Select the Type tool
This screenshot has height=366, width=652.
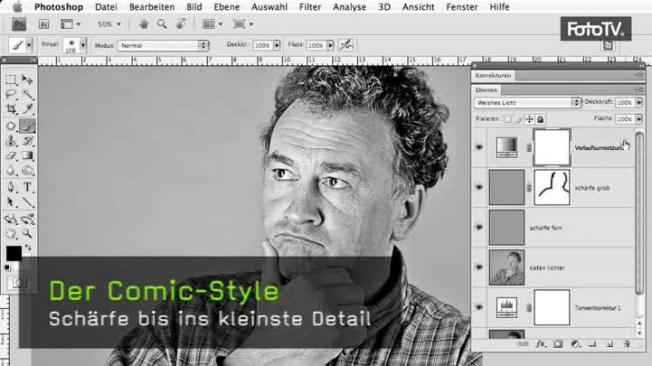tap(27, 187)
